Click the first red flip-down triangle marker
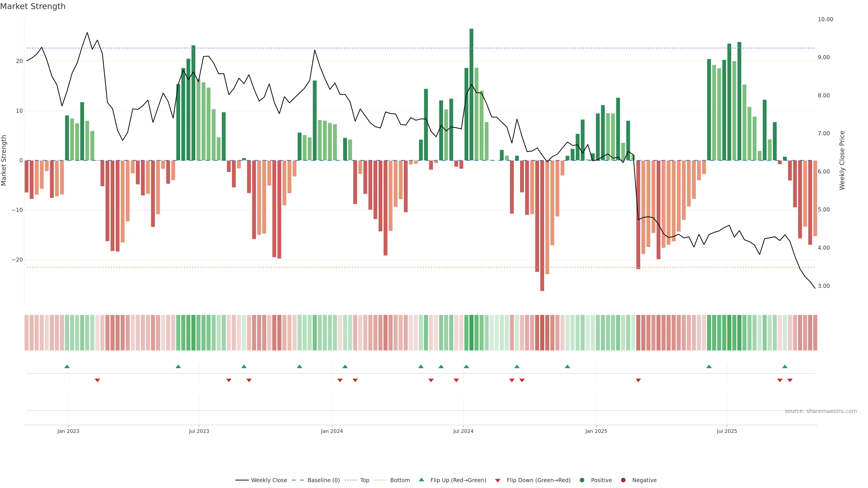This screenshot has width=868, height=488. click(x=97, y=380)
